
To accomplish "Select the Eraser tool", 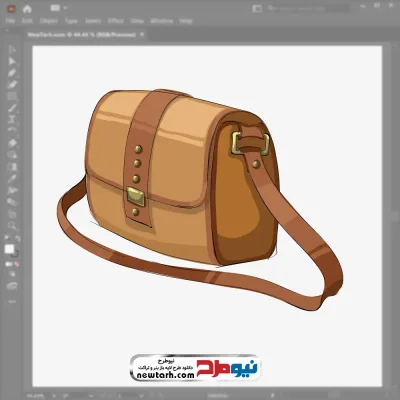I will coord(12,143).
